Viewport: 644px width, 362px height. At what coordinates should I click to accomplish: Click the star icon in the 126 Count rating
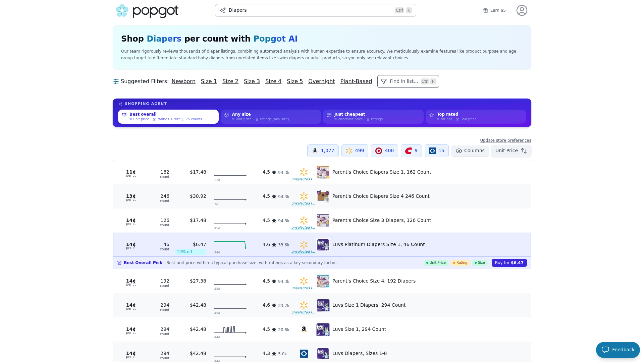click(x=274, y=221)
